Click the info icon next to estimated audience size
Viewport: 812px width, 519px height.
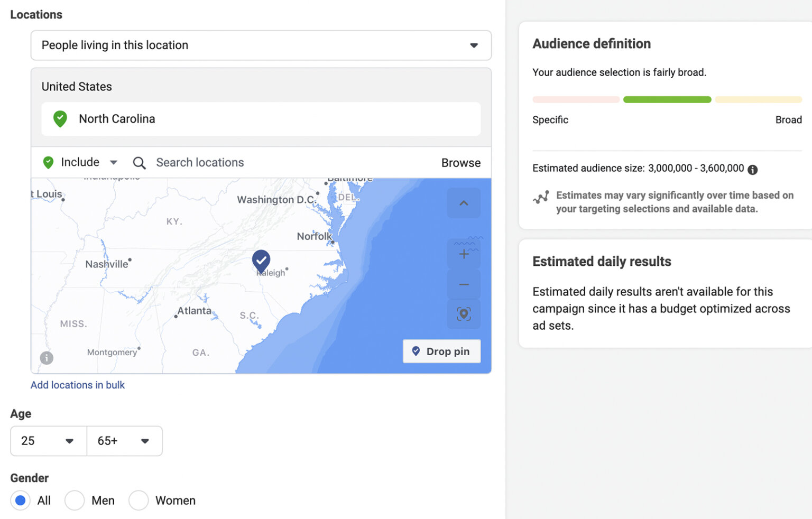753,169
